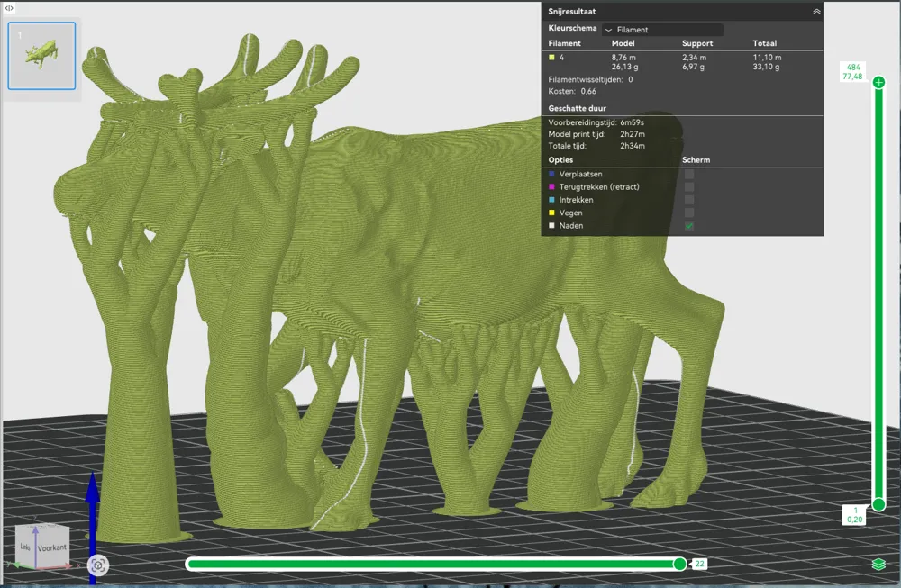Enable the Vegen display checkbox
The height and width of the screenshot is (588, 901).
(x=689, y=213)
